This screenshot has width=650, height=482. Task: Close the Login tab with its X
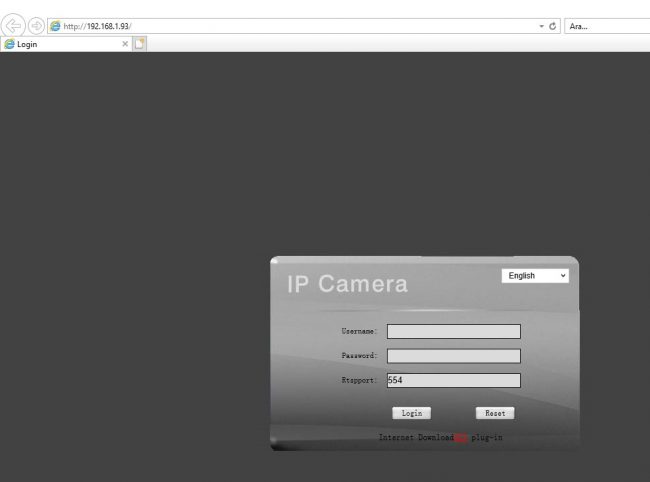click(x=125, y=44)
